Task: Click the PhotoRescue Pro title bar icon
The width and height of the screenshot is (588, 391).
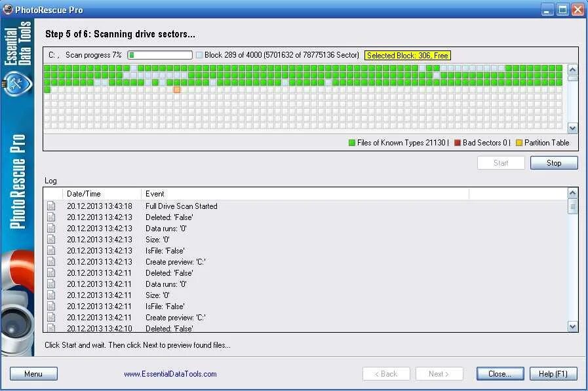Action: click(7, 9)
